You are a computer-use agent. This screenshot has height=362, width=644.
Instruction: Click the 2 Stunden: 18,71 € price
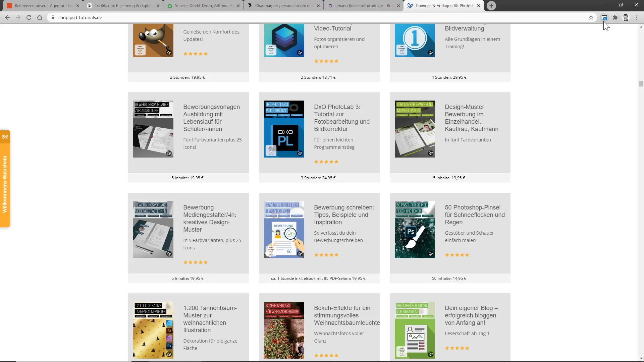tap(318, 77)
